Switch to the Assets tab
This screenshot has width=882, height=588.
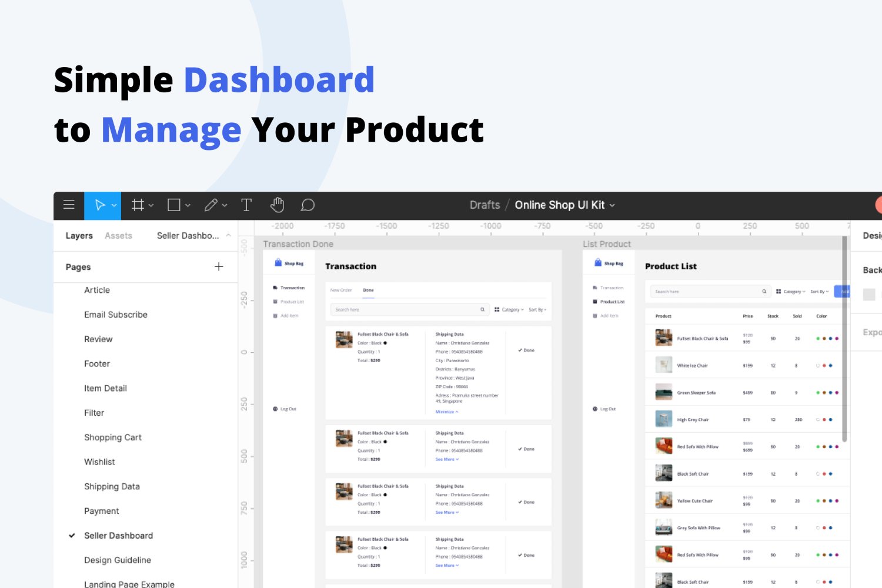[x=118, y=235]
